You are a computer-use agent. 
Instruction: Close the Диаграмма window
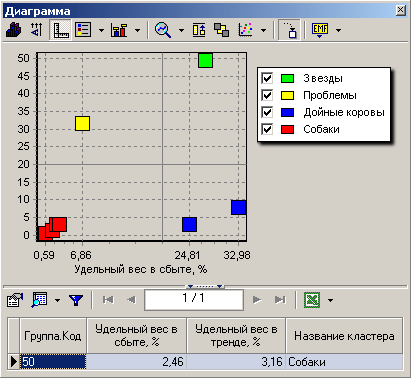pyautogui.click(x=401, y=11)
